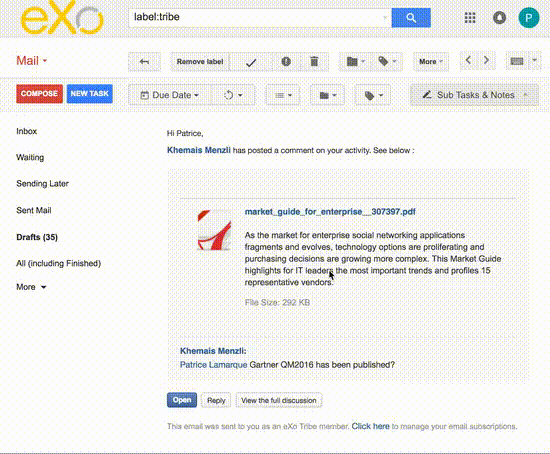Screen dimensions: 550x454
Task: Select Sending Later in sidebar
Action: click(42, 183)
